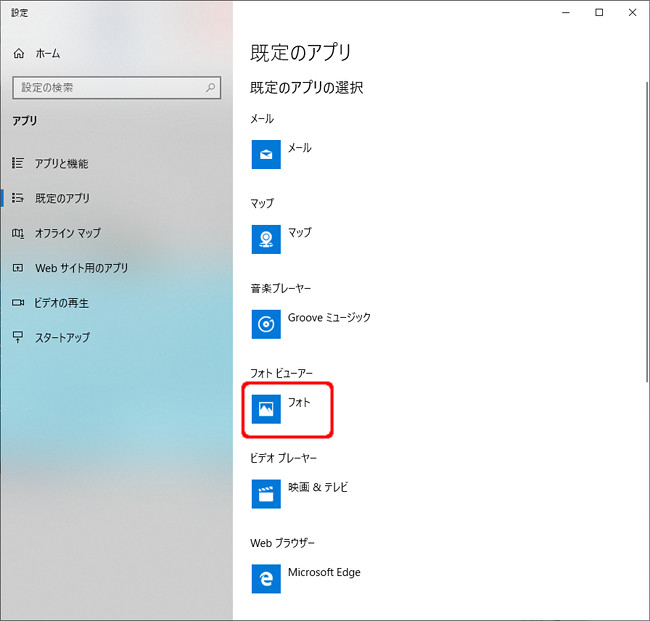Click the Microsoft Edge browser icon
650x621 pixels.
(266, 579)
